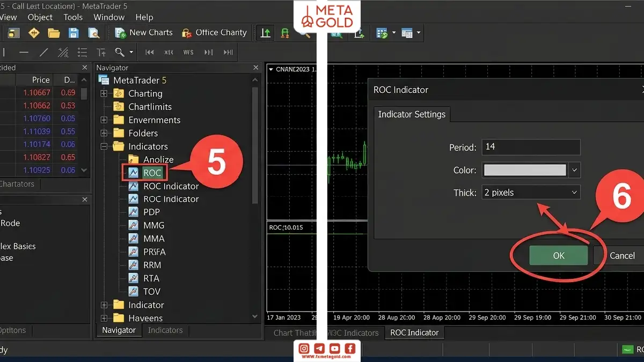Expand the Charting tree node

point(104,93)
